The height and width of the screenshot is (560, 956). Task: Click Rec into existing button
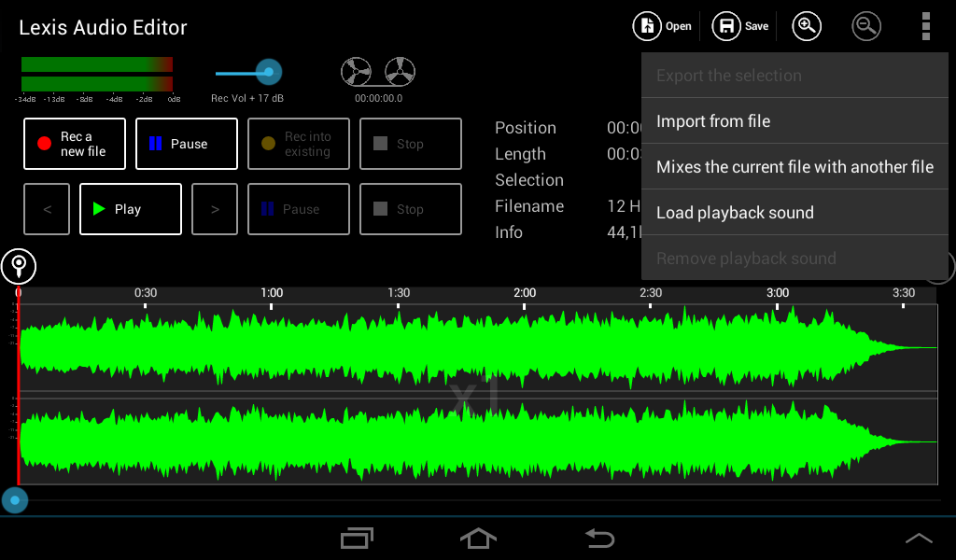tap(299, 144)
